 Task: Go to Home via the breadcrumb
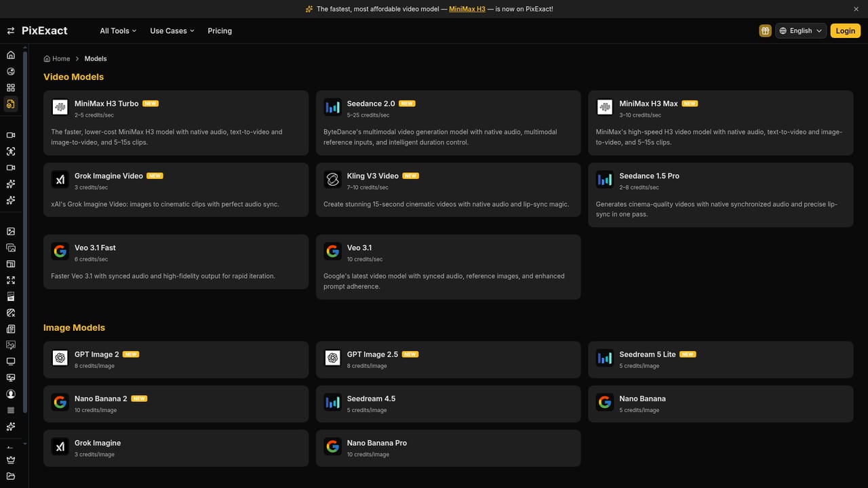(x=57, y=59)
